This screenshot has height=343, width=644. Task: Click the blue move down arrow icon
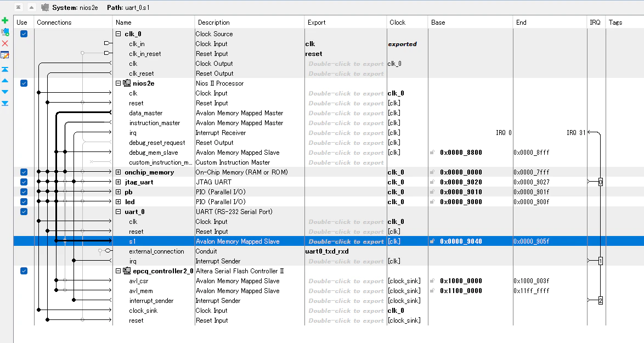[x=5, y=92]
